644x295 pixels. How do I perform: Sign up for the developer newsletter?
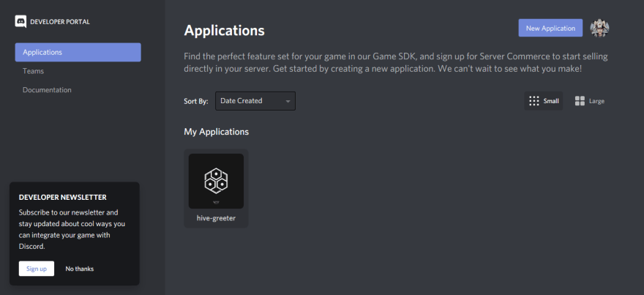point(37,269)
